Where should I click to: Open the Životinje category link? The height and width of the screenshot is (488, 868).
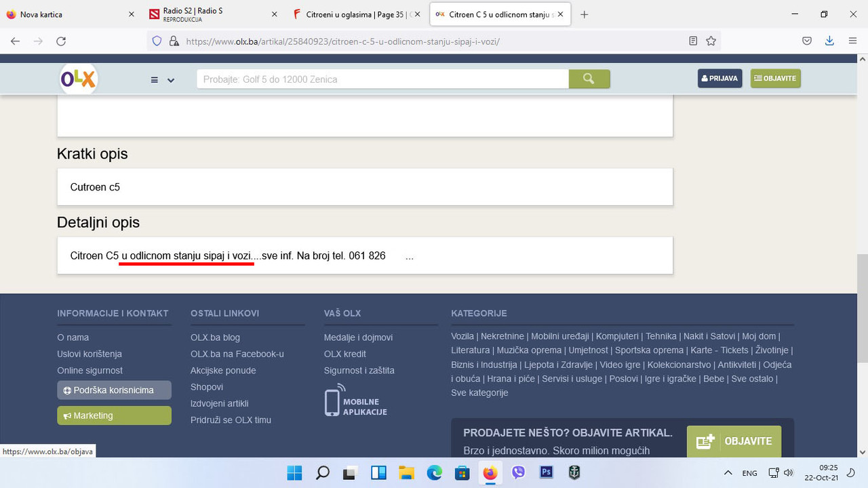pyautogui.click(x=772, y=350)
